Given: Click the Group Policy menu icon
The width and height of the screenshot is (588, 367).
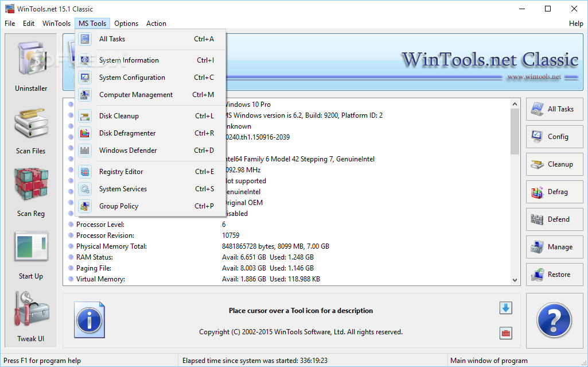Looking at the screenshot, I should (x=85, y=206).
